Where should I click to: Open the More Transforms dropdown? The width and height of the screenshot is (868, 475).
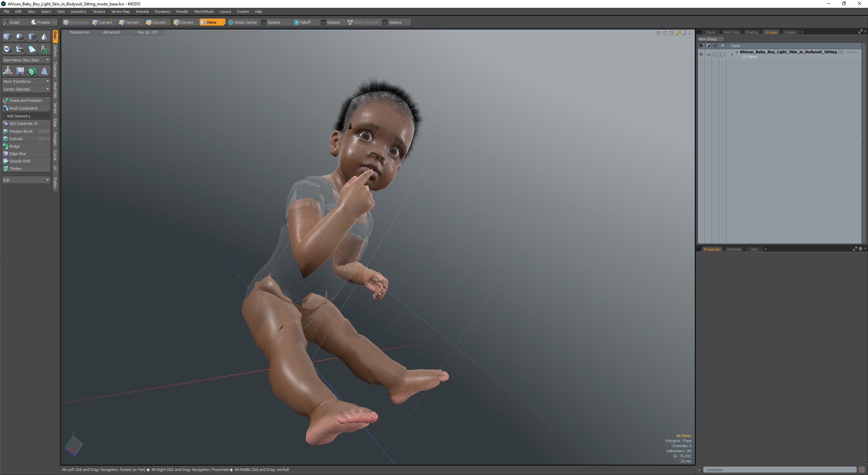coord(26,81)
